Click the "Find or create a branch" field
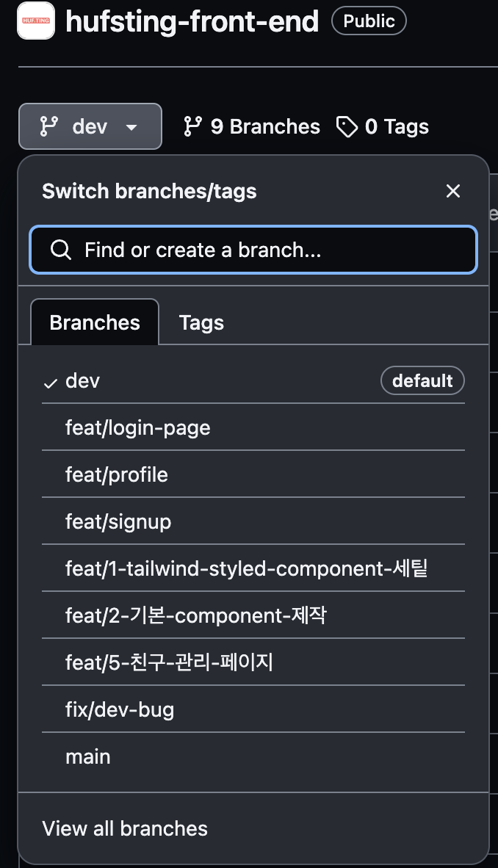This screenshot has width=498, height=868. click(253, 250)
